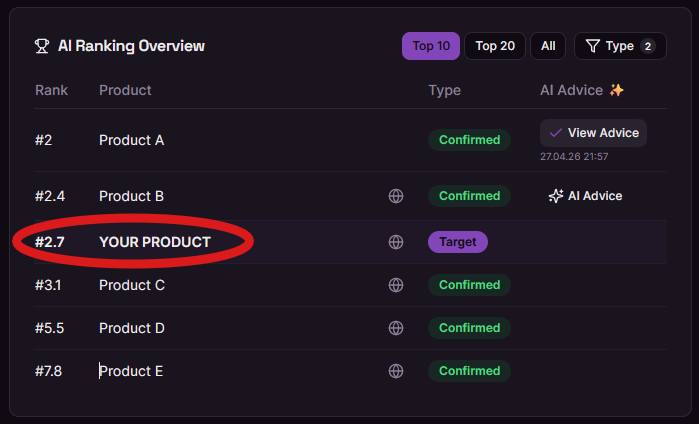The height and width of the screenshot is (424, 699).
Task: Show All ranked products
Action: 548,46
